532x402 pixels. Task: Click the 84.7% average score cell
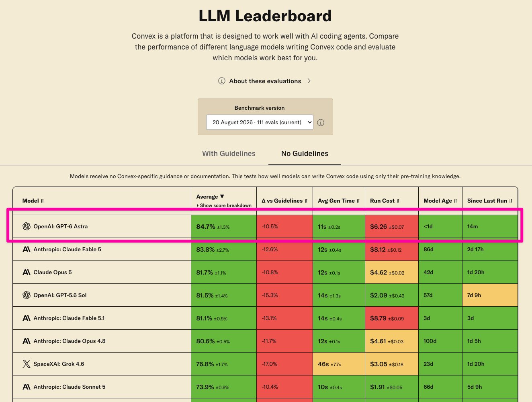224,226
